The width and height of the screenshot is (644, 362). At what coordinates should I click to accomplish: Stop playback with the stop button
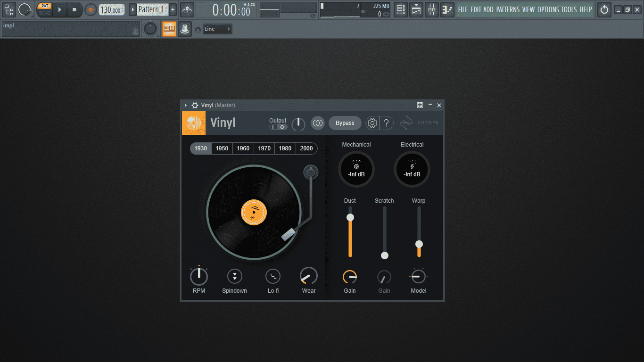[x=74, y=9]
